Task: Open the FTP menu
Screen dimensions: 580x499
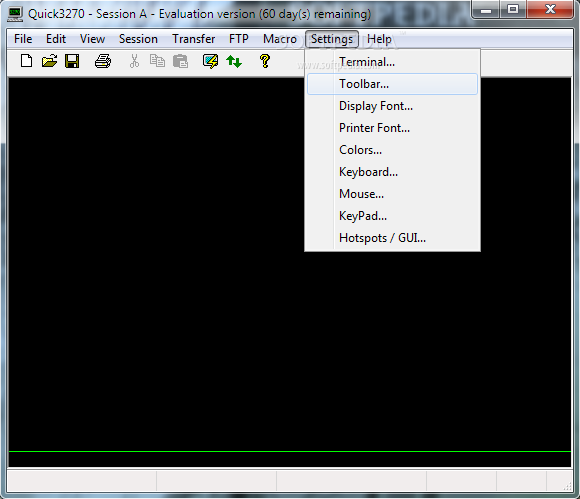Action: (x=239, y=39)
